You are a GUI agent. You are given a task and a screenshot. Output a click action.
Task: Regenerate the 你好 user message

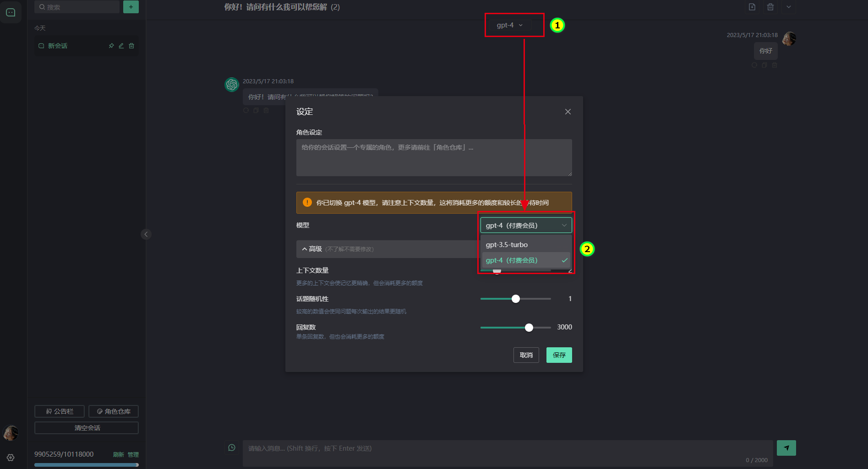click(754, 65)
